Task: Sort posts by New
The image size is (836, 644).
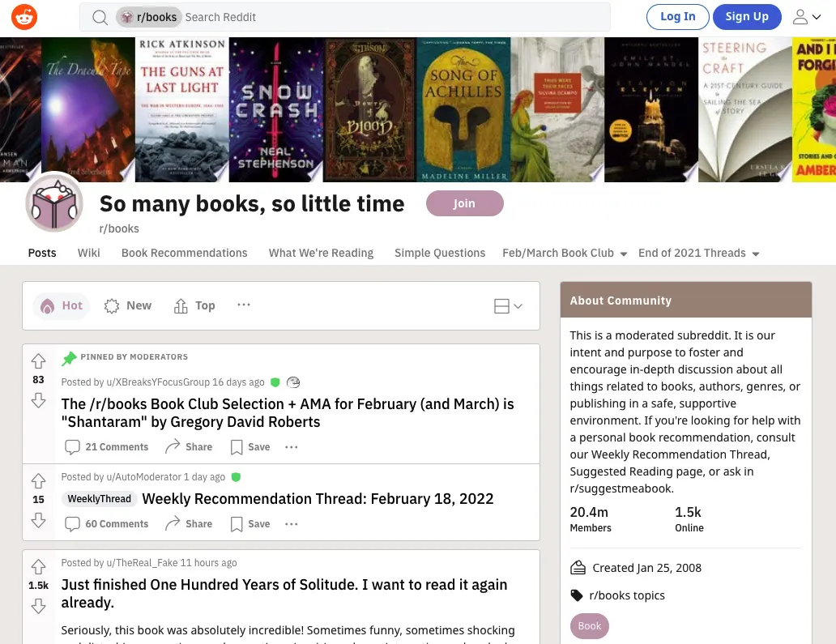Action: 128,306
